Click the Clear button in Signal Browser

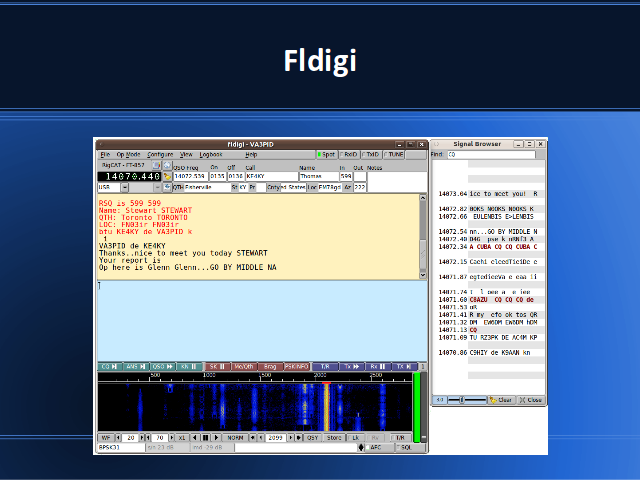click(x=502, y=400)
